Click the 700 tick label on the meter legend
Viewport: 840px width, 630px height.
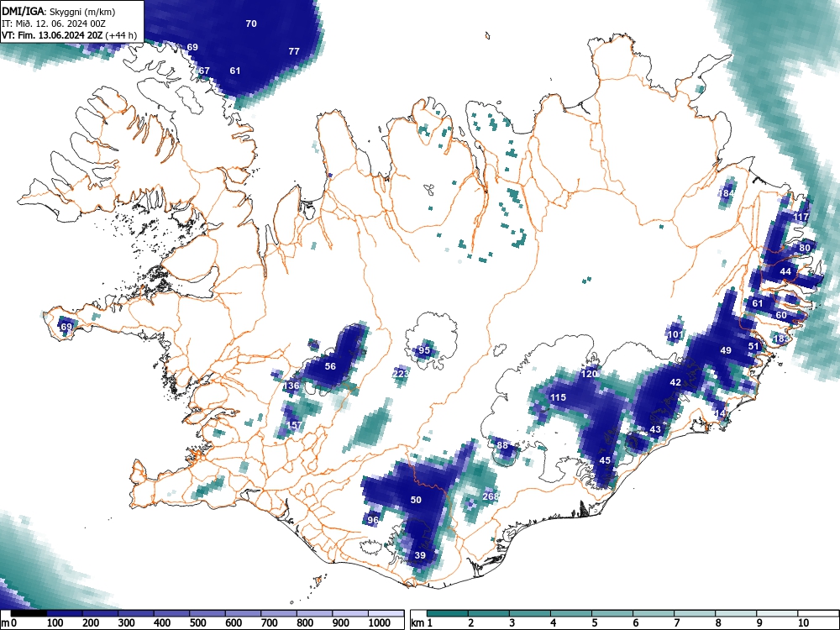coord(270,623)
